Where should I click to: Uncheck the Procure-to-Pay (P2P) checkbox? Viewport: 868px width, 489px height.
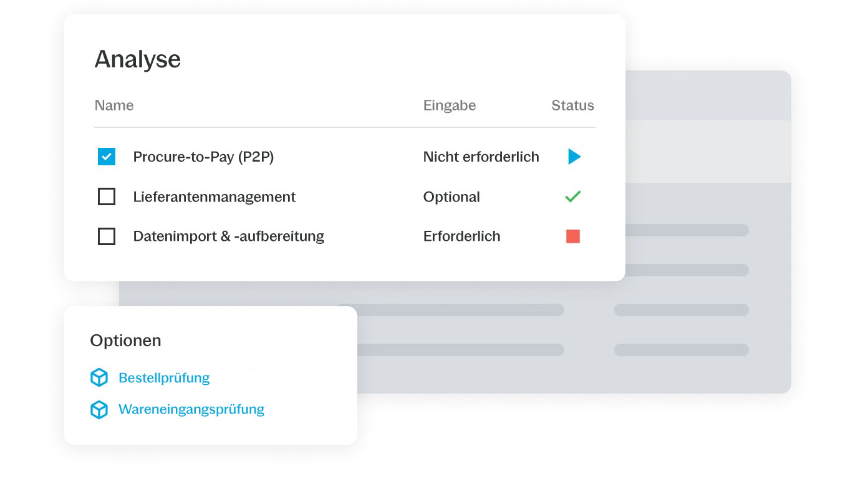(107, 157)
